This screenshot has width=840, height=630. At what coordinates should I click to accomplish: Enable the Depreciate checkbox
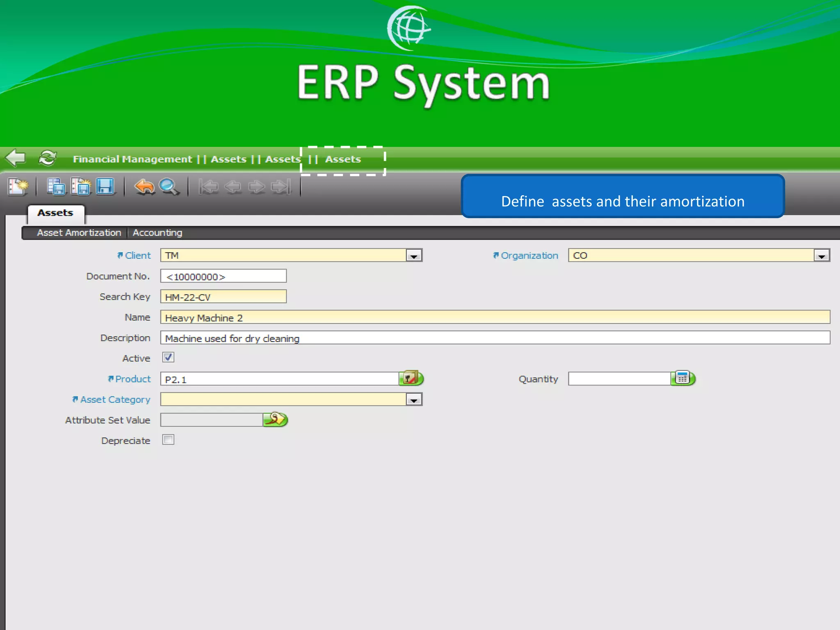[168, 440]
